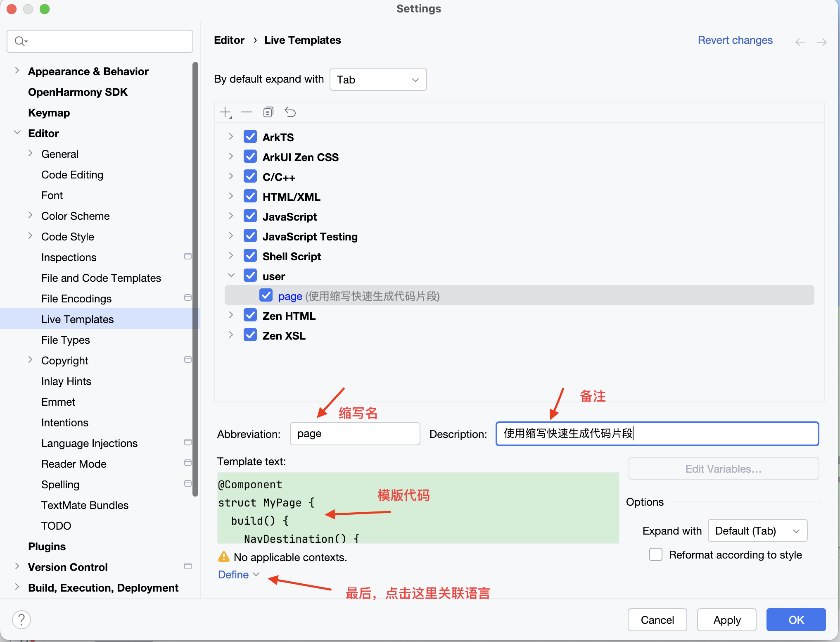
Task: Click into the Abbreviation input field
Action: pos(355,434)
